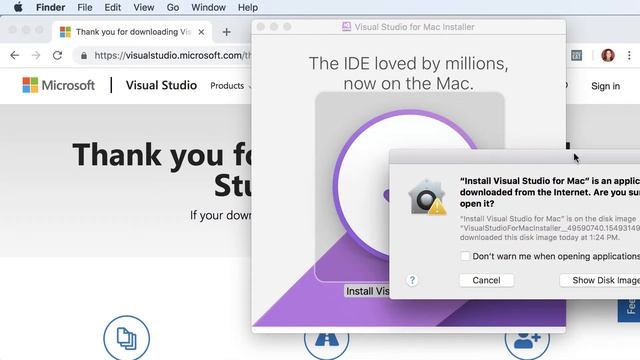Click Sign in on the webpage
Image resolution: width=640 pixels, height=360 pixels.
click(x=605, y=86)
